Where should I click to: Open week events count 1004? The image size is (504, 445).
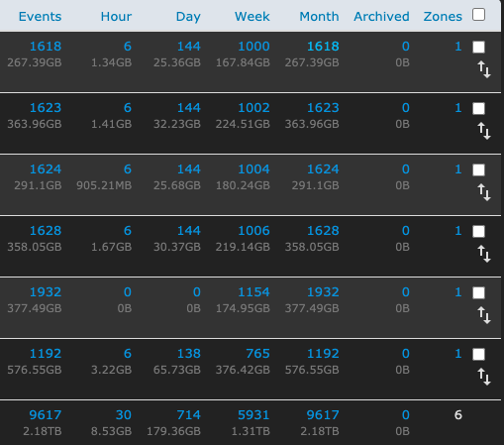click(253, 169)
